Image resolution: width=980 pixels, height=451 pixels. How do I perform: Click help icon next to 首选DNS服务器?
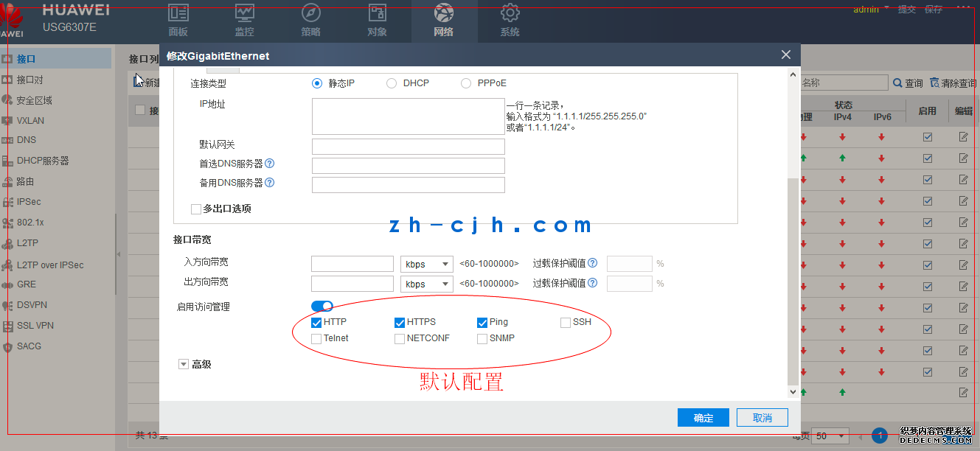pyautogui.click(x=270, y=164)
